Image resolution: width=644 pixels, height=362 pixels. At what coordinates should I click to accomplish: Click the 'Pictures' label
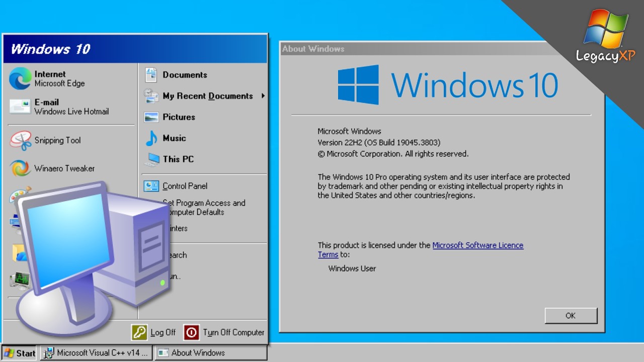click(x=179, y=117)
